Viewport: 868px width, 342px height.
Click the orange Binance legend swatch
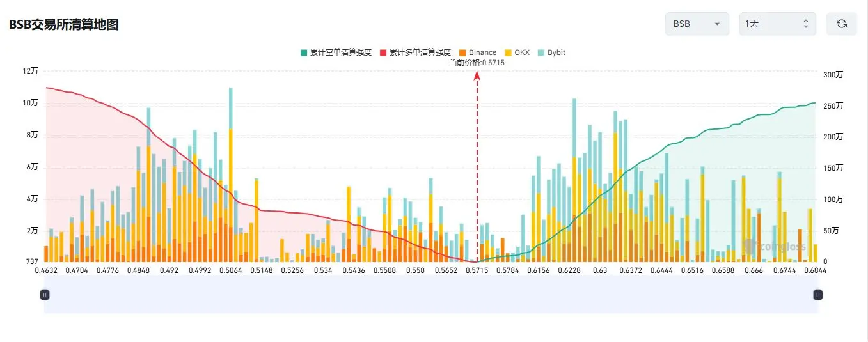tap(462, 52)
